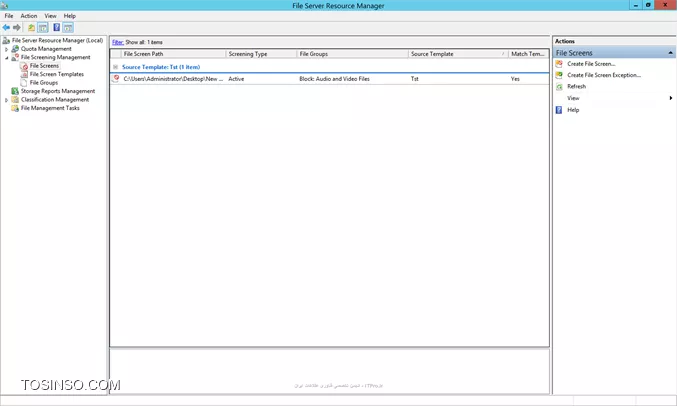This screenshot has height=406, width=677.
Task: Click the 'Active' screening type cell
Action: (x=236, y=79)
